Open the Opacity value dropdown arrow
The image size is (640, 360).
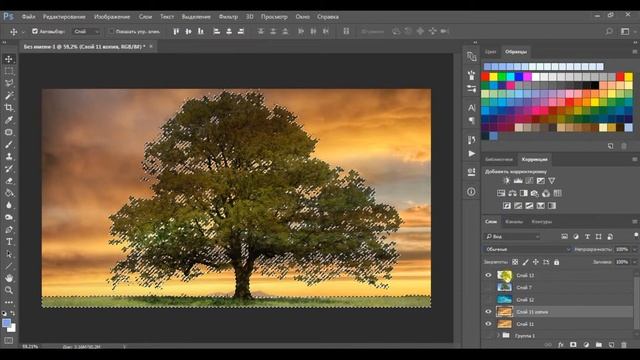[x=635, y=249]
